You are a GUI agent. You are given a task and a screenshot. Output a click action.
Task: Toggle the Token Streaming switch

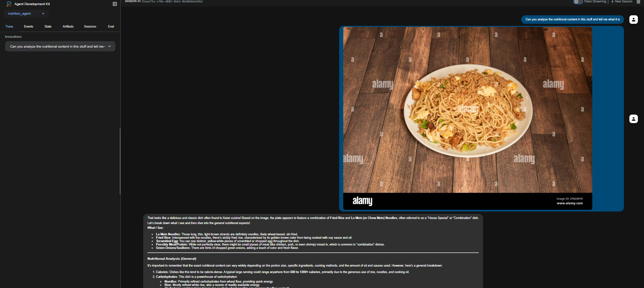tap(578, 2)
